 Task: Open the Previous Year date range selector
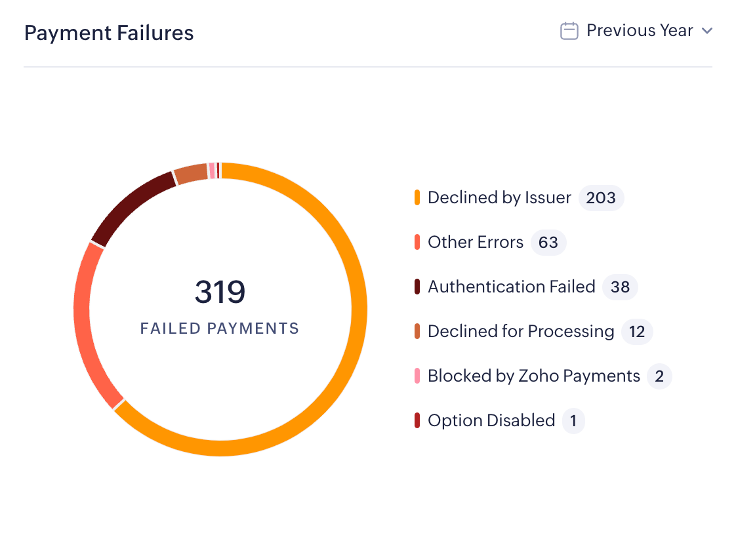[640, 31]
